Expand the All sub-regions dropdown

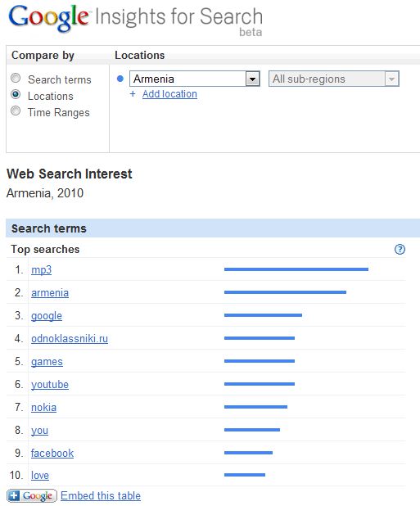tap(334, 79)
